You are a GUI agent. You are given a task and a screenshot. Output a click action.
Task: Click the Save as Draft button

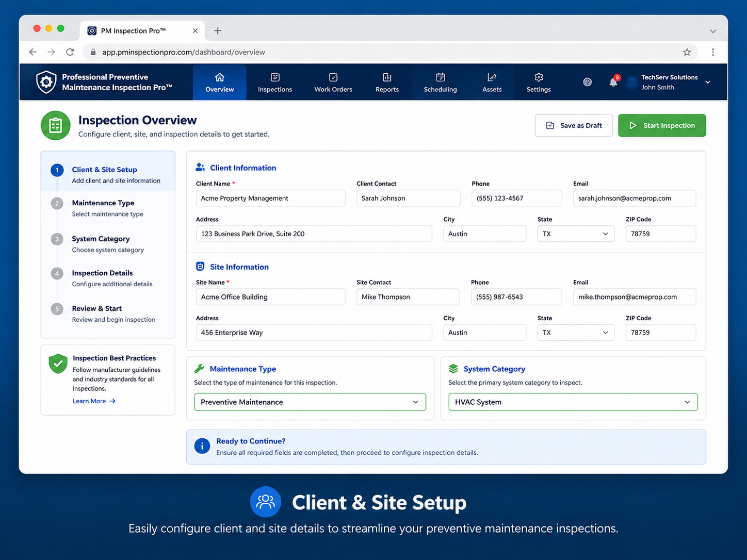tap(574, 125)
